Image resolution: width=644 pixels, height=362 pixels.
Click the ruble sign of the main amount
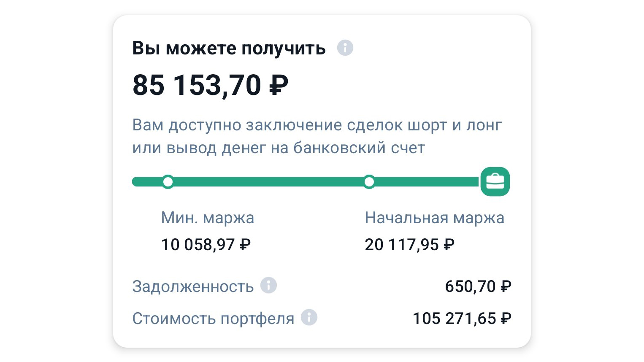click(x=279, y=85)
